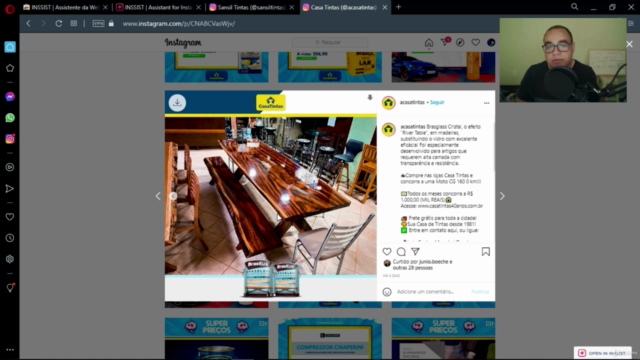Click Publicar to post comment

(x=480, y=291)
